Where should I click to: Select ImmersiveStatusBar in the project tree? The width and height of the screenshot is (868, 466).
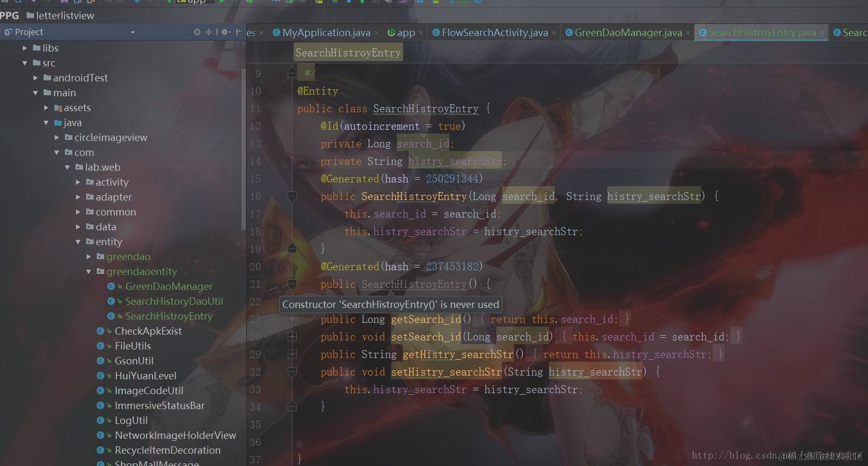[x=160, y=405]
